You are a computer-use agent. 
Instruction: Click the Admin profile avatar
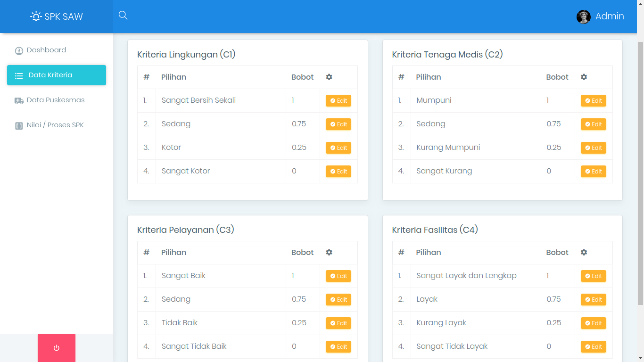(584, 17)
